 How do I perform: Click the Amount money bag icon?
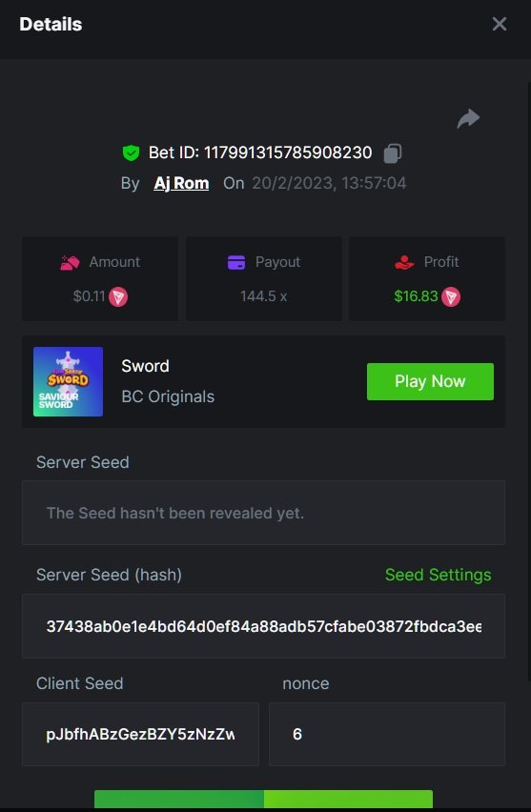pos(70,262)
